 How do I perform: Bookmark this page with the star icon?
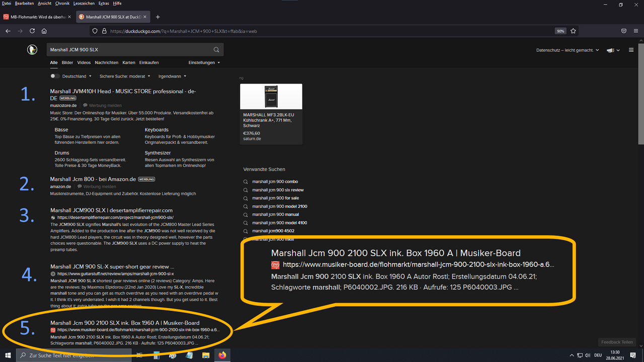coord(573,31)
